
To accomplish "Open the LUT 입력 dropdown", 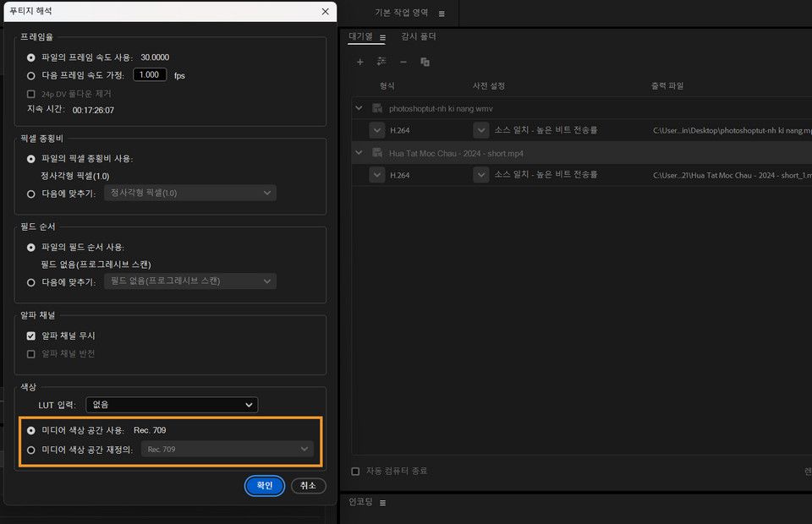I will (171, 404).
